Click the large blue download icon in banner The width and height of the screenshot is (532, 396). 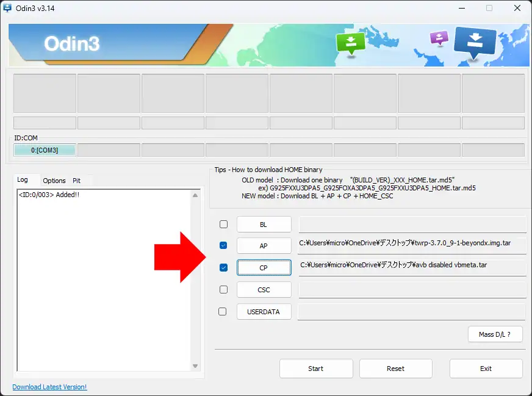(475, 41)
